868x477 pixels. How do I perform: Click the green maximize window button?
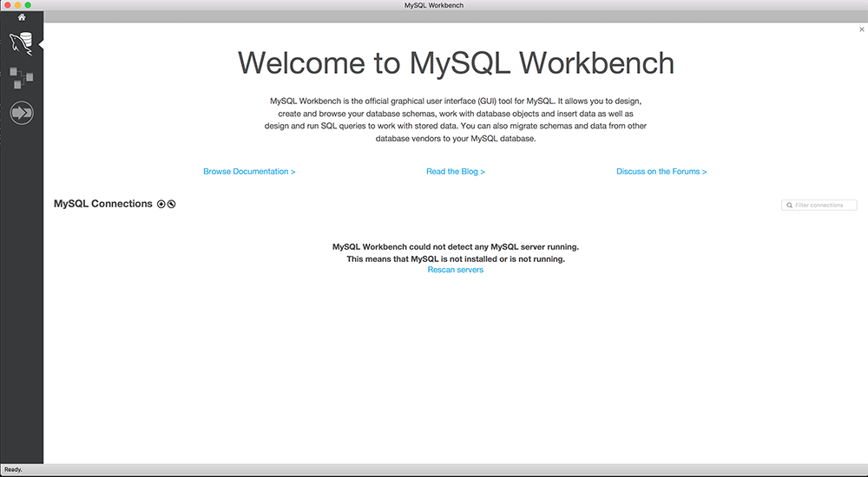[x=28, y=5]
